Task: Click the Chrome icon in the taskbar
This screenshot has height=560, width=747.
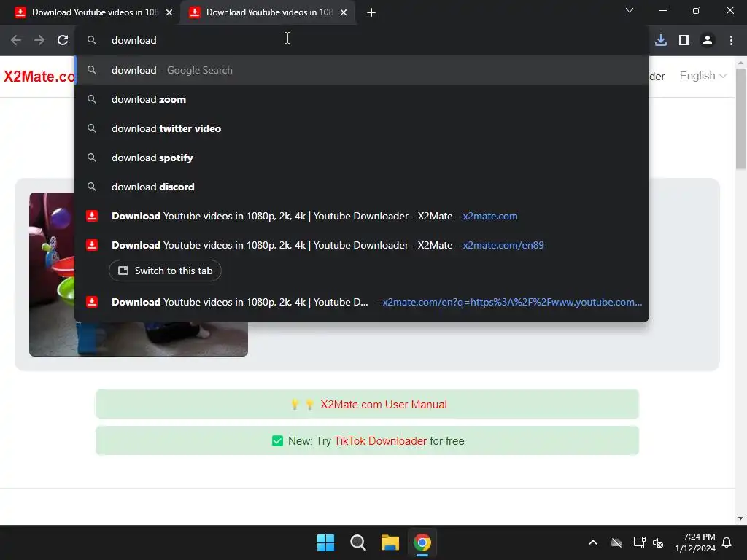Action: click(422, 542)
